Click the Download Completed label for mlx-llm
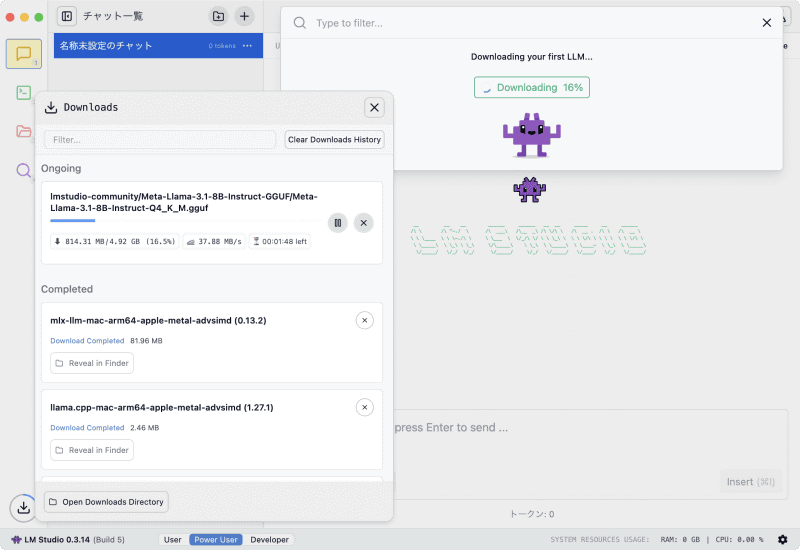800x550 pixels. click(x=87, y=341)
